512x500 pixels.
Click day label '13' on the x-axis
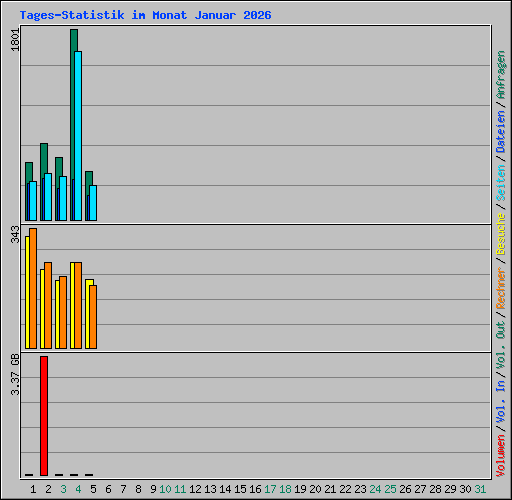(x=210, y=489)
